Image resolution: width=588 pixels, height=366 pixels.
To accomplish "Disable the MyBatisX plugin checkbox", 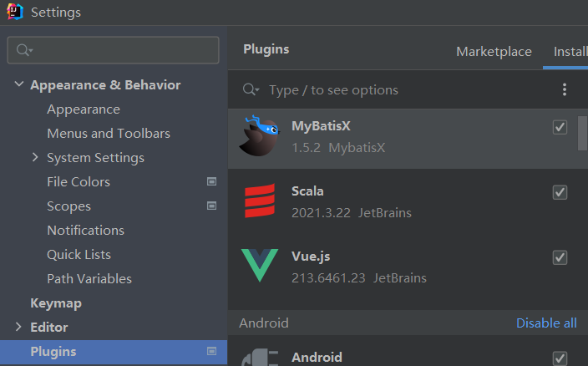I will (560, 127).
